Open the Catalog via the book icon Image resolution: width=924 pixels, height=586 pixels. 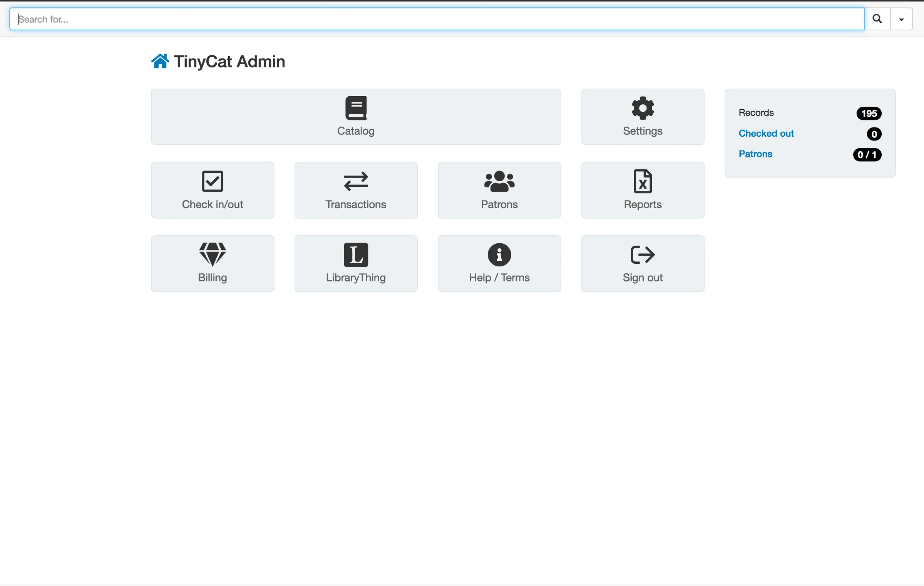tap(355, 108)
